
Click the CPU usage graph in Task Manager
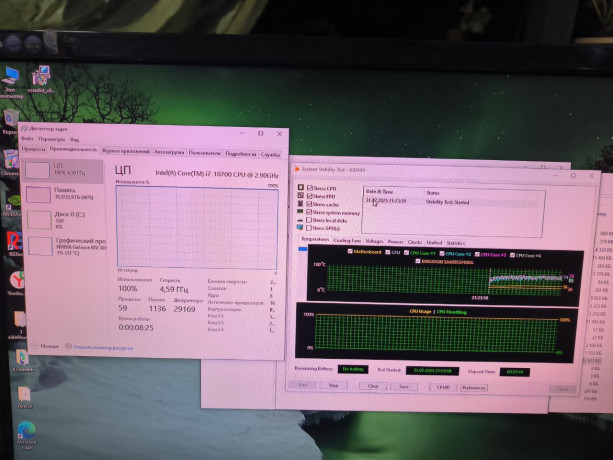tap(197, 227)
